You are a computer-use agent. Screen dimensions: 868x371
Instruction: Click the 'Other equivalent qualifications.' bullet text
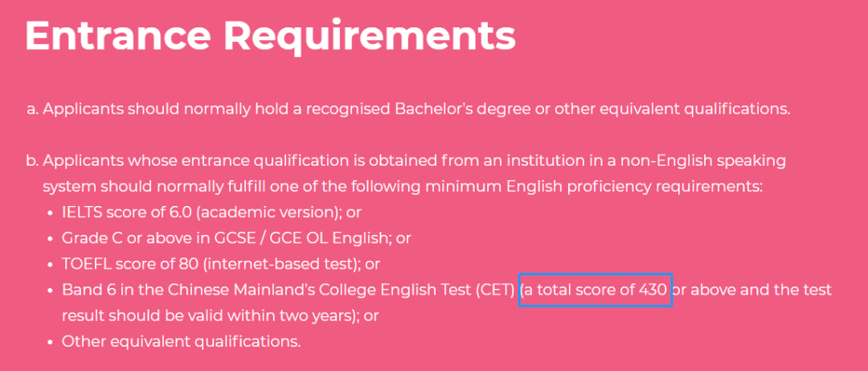(181, 341)
